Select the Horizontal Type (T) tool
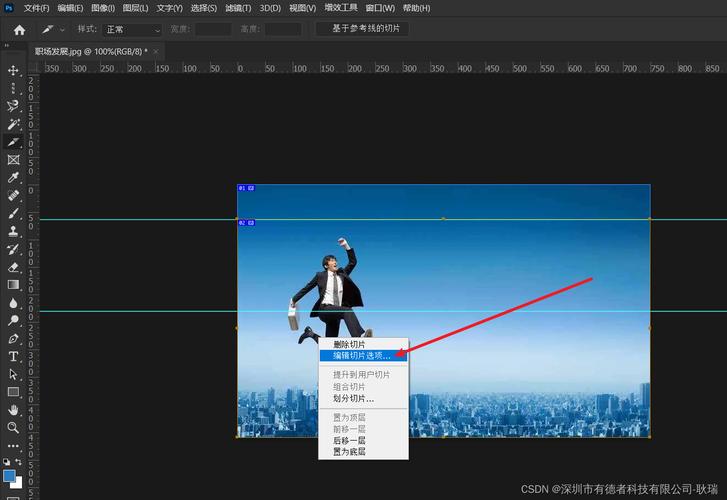The image size is (727, 500). tap(14, 356)
